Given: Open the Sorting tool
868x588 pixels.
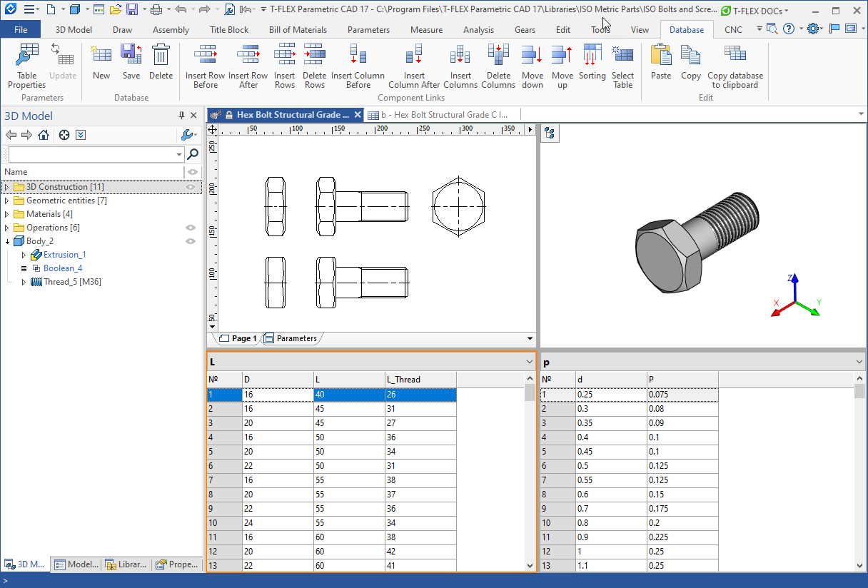Looking at the screenshot, I should coord(592,62).
